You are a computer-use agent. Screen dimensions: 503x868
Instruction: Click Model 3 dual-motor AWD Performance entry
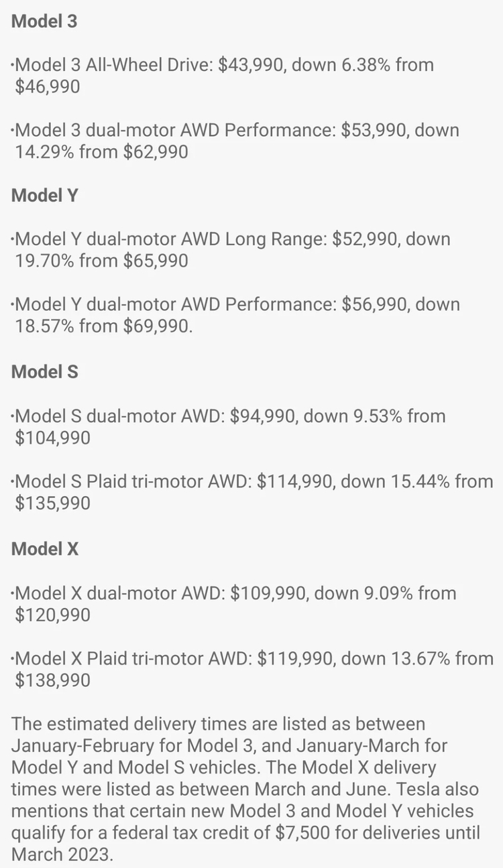tap(235, 141)
